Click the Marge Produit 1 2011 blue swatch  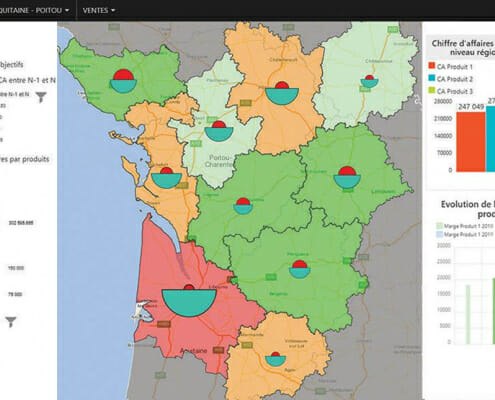[440, 235]
